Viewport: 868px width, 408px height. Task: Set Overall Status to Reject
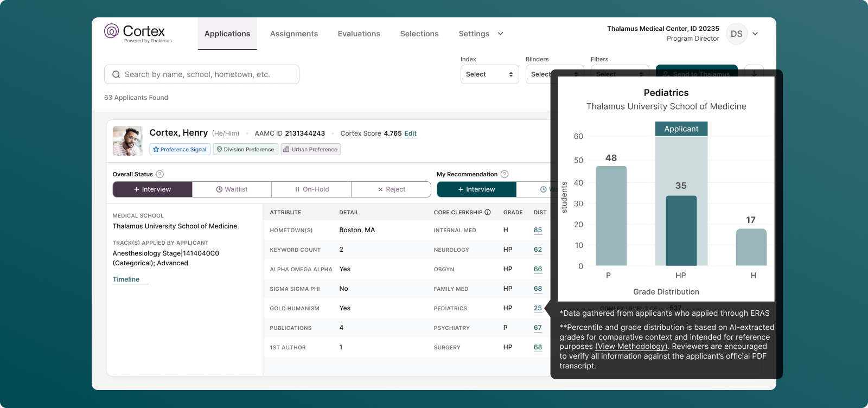click(391, 189)
